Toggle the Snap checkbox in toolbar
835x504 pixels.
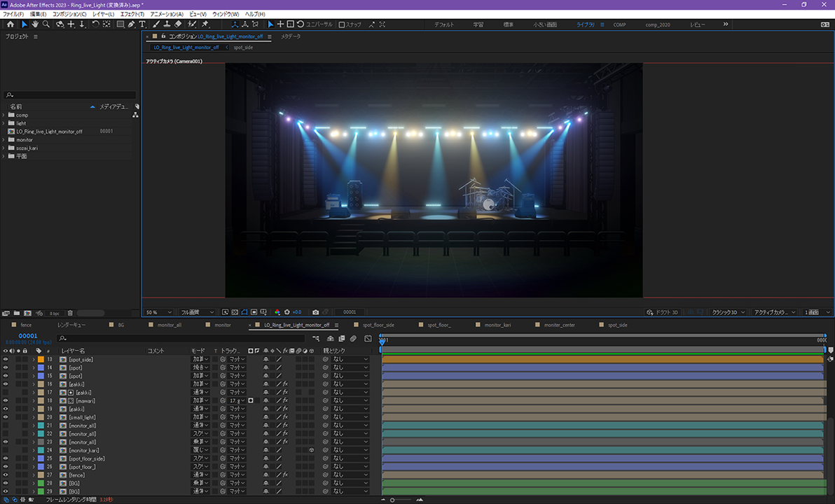click(x=342, y=24)
